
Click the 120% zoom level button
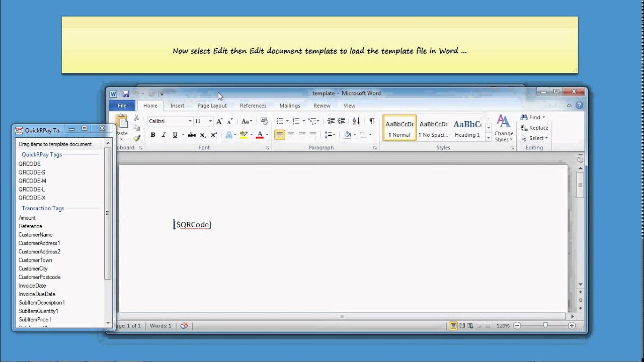503,326
